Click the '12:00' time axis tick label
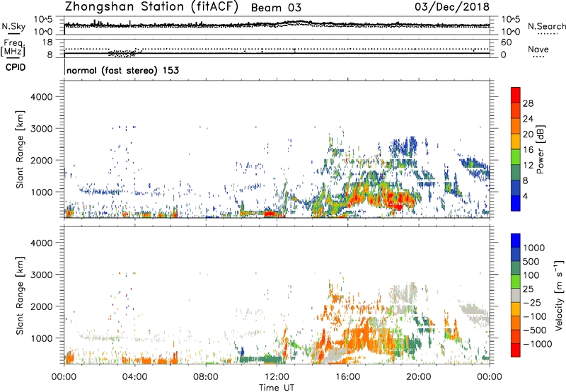 point(277,377)
